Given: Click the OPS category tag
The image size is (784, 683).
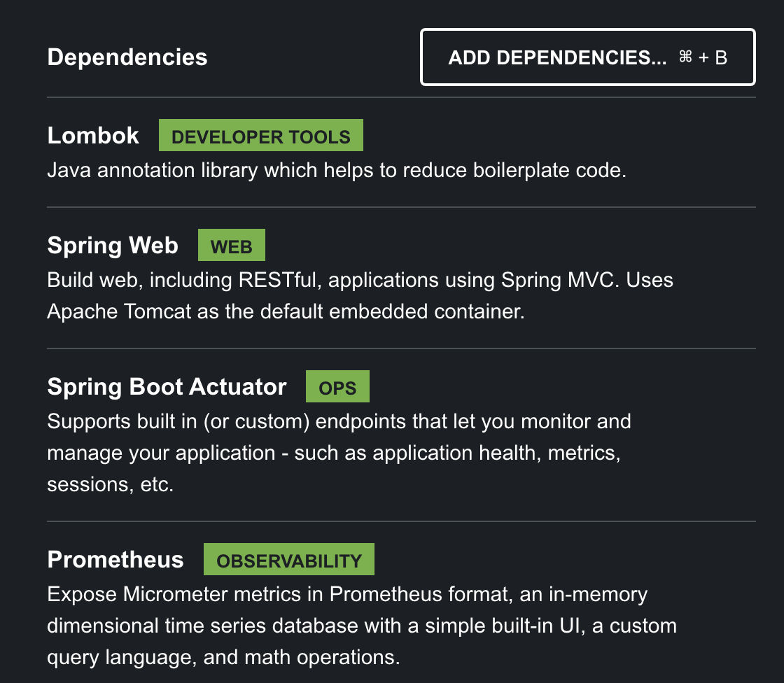Looking at the screenshot, I should pyautogui.click(x=337, y=387).
